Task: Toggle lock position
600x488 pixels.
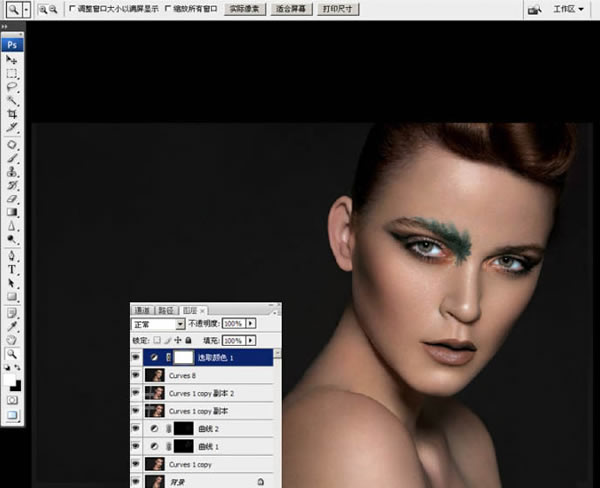Action: pyautogui.click(x=178, y=340)
